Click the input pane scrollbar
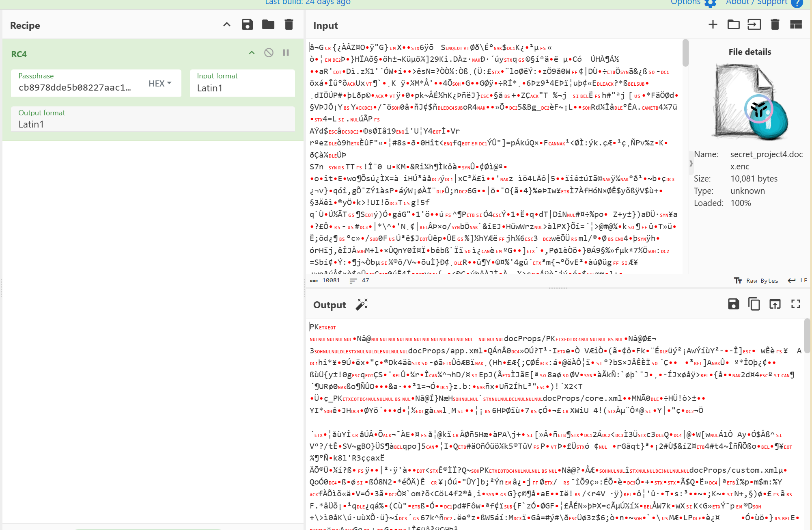The width and height of the screenshot is (812, 530). pyautogui.click(x=685, y=53)
